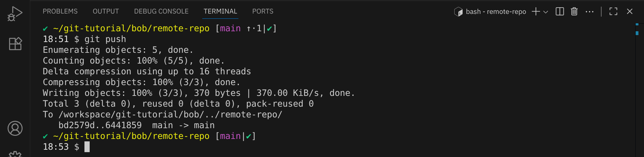
Task: Show the PORTS tab
Action: [x=263, y=11]
